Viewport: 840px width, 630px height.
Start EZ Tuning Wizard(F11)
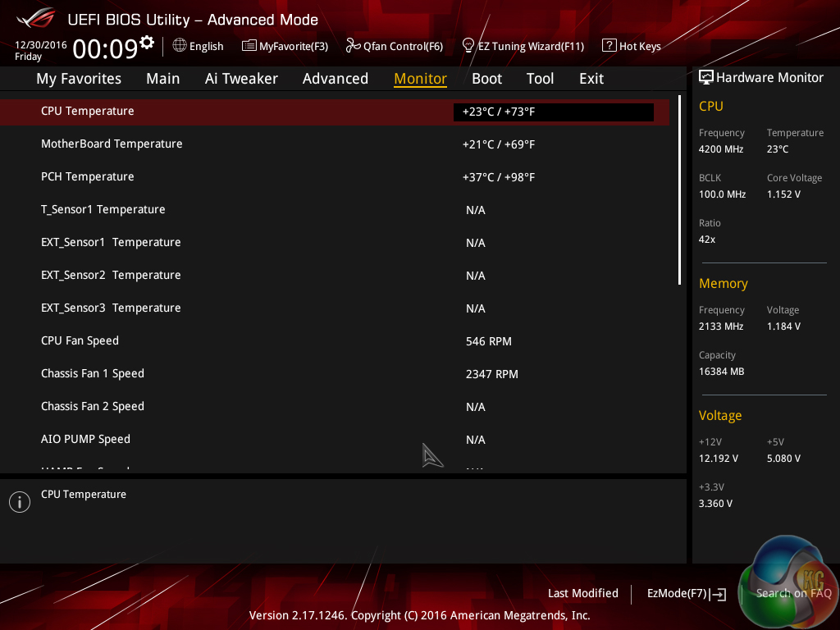coord(531,47)
